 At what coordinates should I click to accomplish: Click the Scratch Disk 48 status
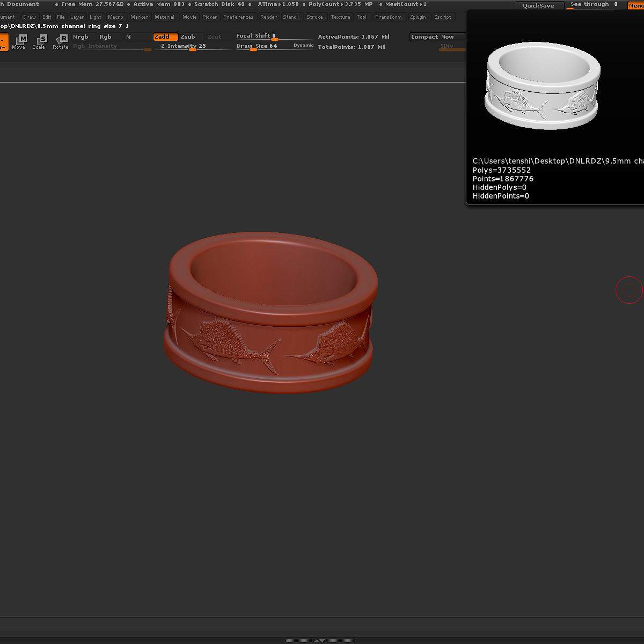point(219,4)
